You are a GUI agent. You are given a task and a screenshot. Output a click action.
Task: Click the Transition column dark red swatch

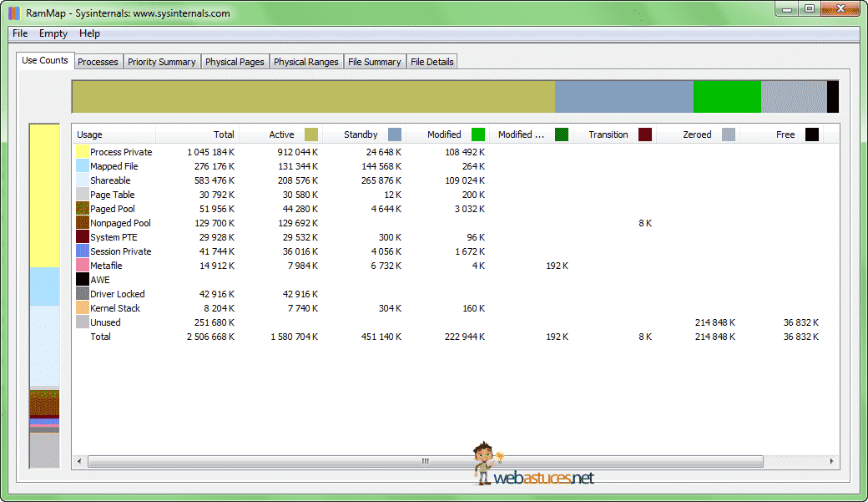645,134
